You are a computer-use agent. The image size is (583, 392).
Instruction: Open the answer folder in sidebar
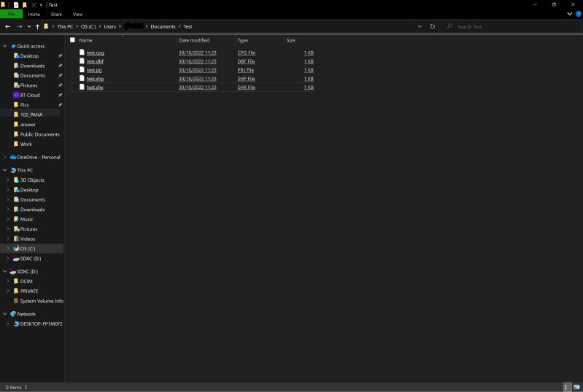point(28,125)
